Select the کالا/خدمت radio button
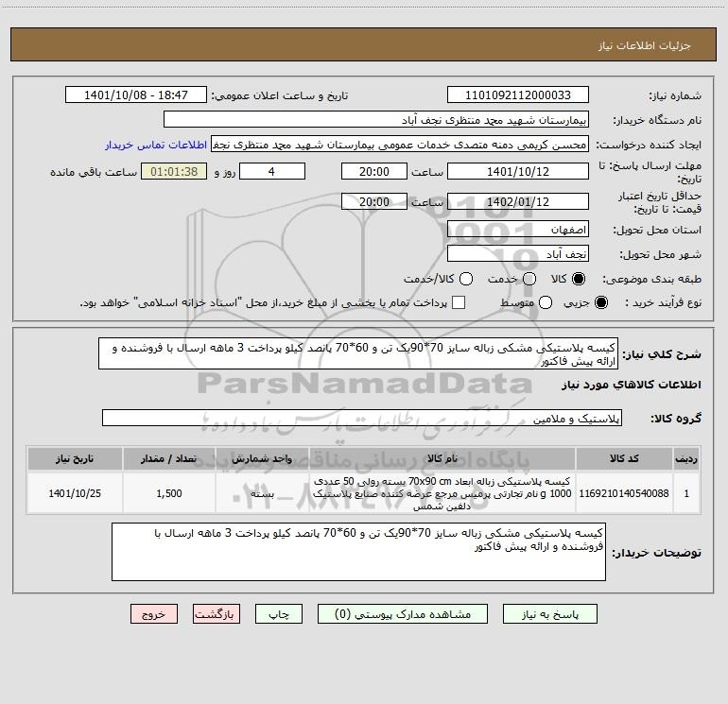Viewport: 728px width, 704px height. click(x=466, y=279)
